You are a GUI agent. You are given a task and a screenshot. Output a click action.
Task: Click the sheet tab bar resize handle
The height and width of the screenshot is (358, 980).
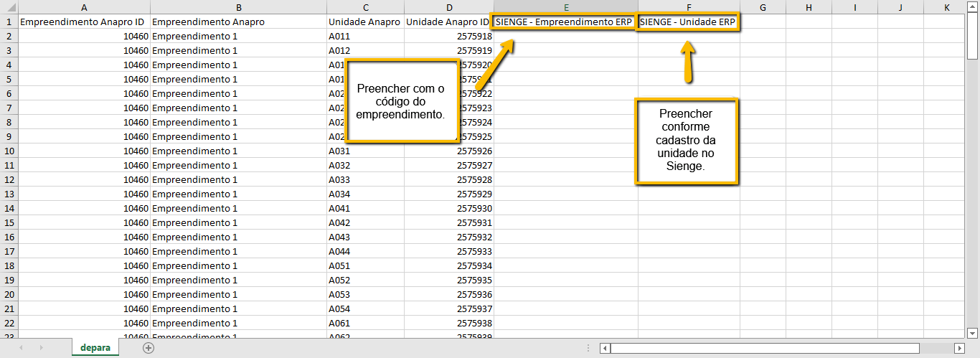click(x=588, y=349)
